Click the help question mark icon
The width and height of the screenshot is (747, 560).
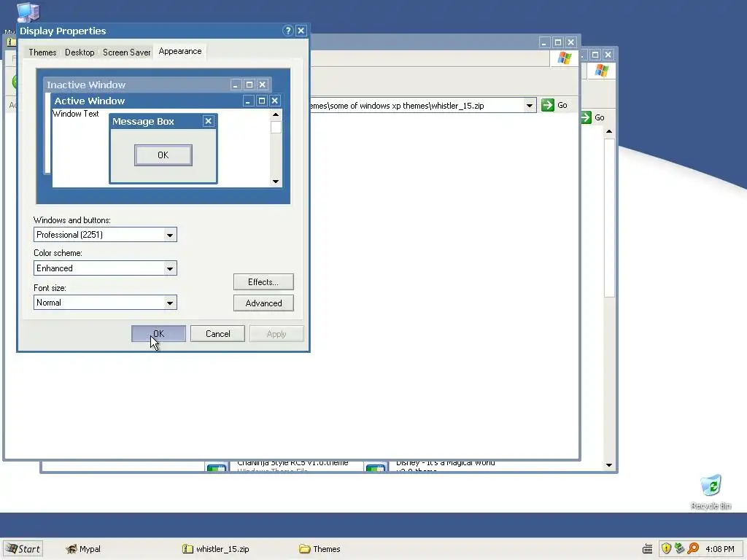287,31
